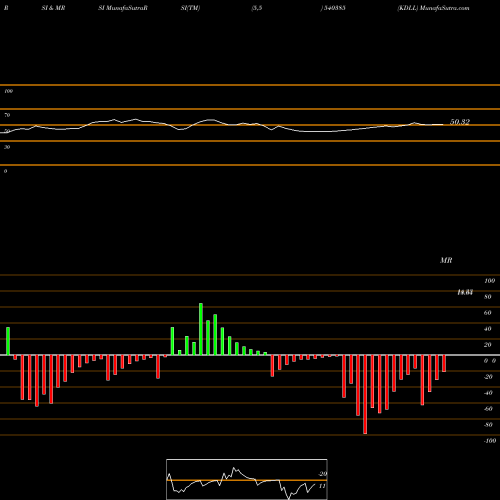Click the MR axis label 60
The height and width of the screenshot is (500, 500).
click(488, 313)
